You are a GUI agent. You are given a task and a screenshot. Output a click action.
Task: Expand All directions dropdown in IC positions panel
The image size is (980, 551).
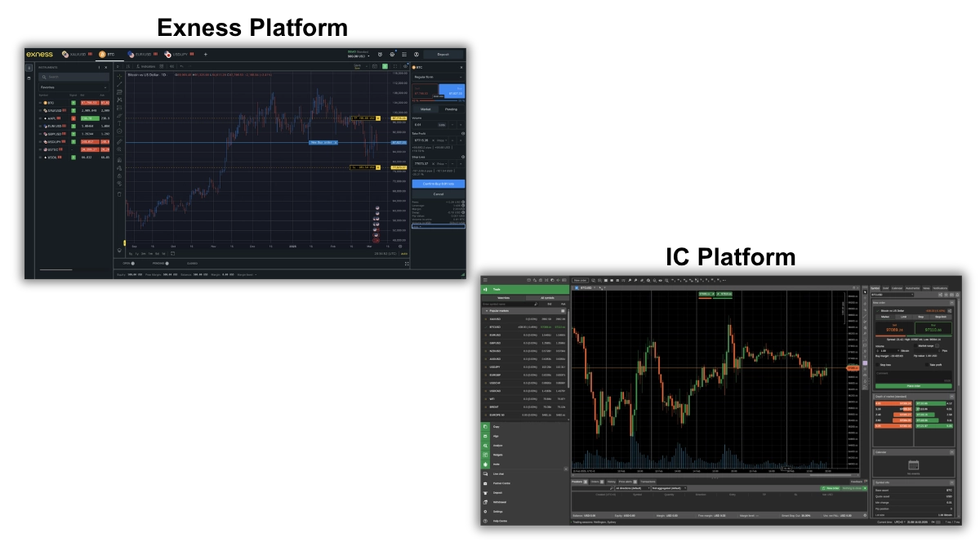632,488
